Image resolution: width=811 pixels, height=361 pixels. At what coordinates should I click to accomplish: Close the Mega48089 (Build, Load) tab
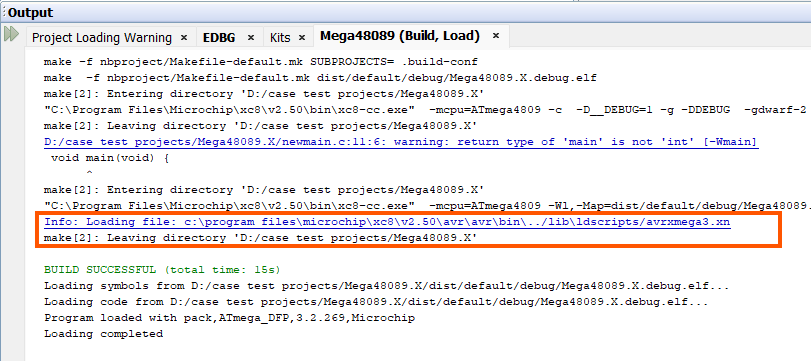pyautogui.click(x=495, y=36)
